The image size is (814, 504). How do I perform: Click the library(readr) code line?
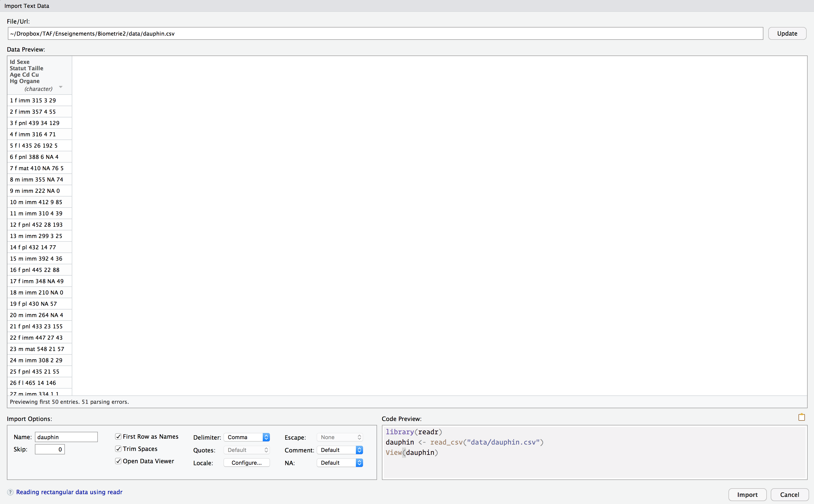pyautogui.click(x=414, y=432)
